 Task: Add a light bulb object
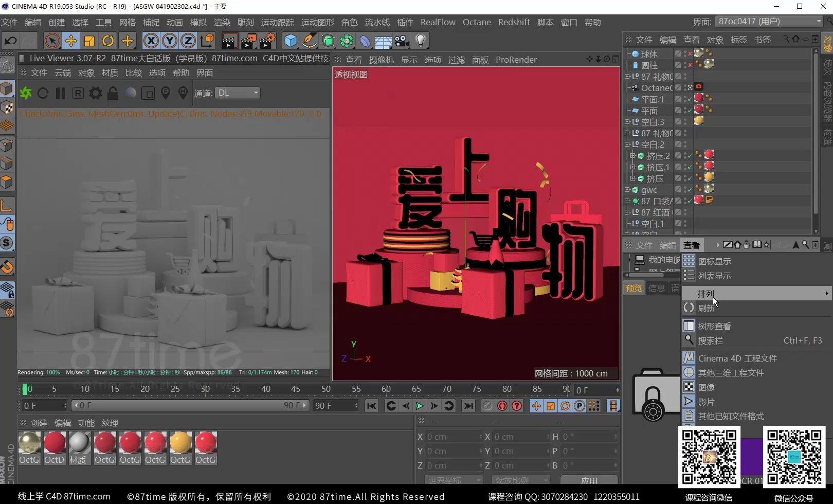(421, 41)
